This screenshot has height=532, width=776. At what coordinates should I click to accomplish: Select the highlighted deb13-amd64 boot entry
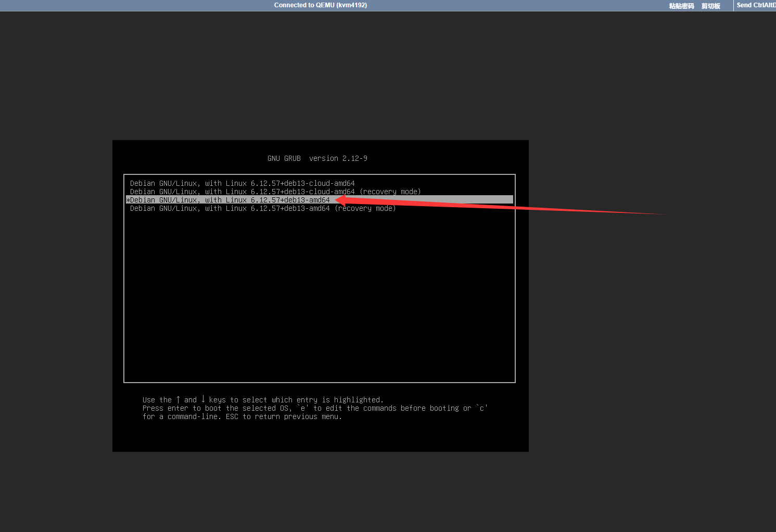[x=230, y=200]
